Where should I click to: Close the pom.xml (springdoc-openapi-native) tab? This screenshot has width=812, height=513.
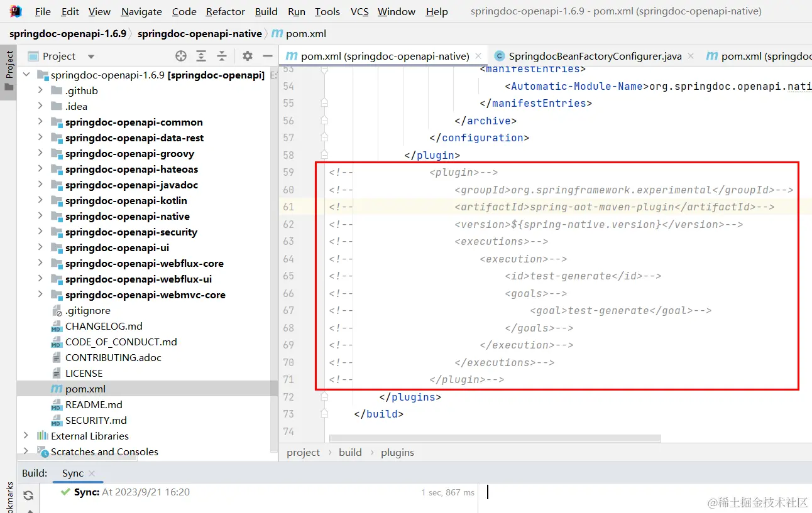click(478, 56)
